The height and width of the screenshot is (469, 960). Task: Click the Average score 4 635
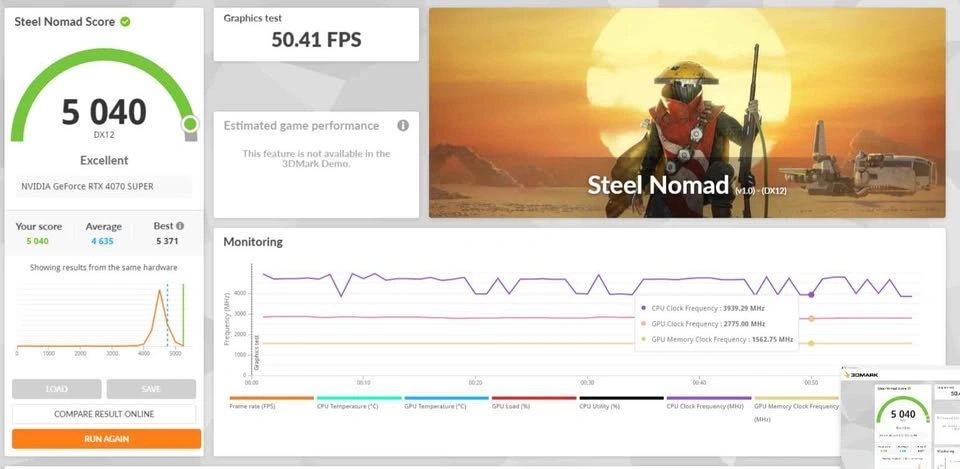coord(102,241)
